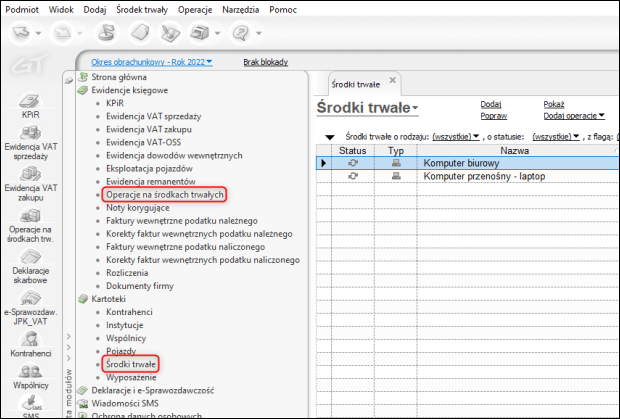Click the help speech-bubble toolbar icon
Viewport: 620px width, 419px height.
click(x=241, y=33)
